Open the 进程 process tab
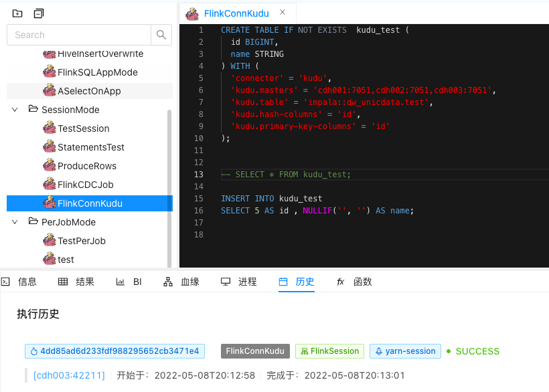The height and width of the screenshot is (392, 549). click(x=247, y=282)
